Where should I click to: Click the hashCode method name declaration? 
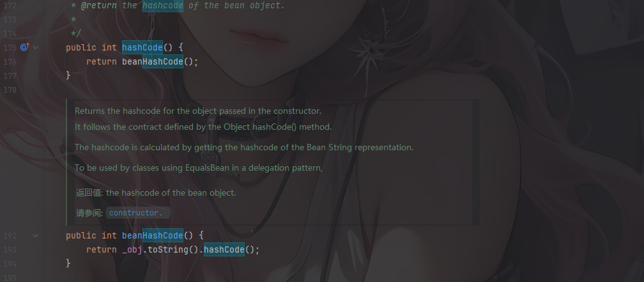coord(142,48)
